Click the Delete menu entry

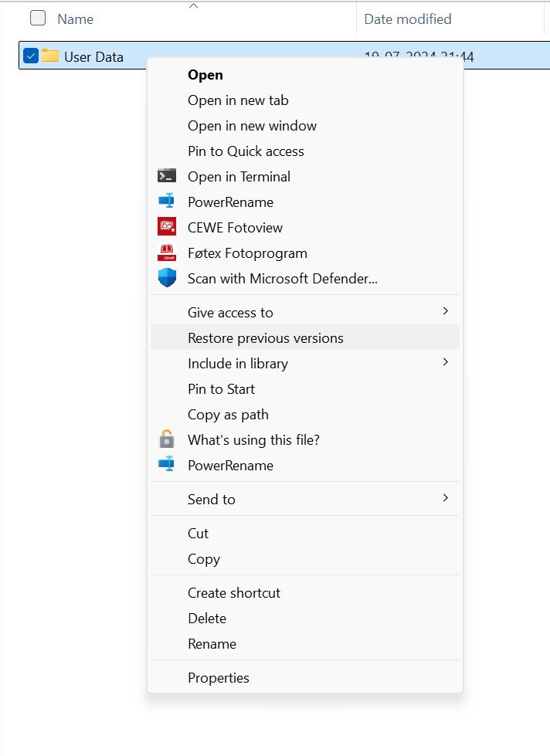point(207,618)
